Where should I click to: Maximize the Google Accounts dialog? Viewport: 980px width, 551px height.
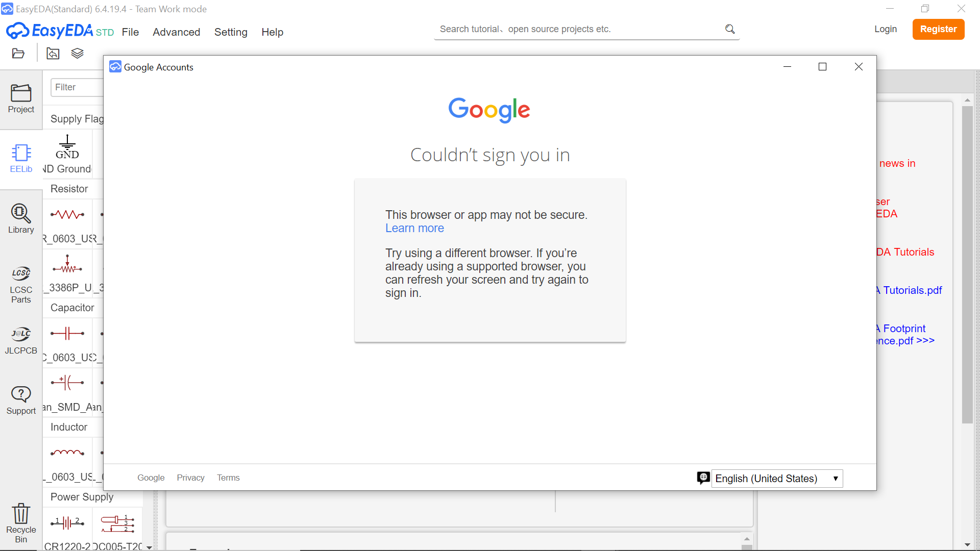click(822, 67)
